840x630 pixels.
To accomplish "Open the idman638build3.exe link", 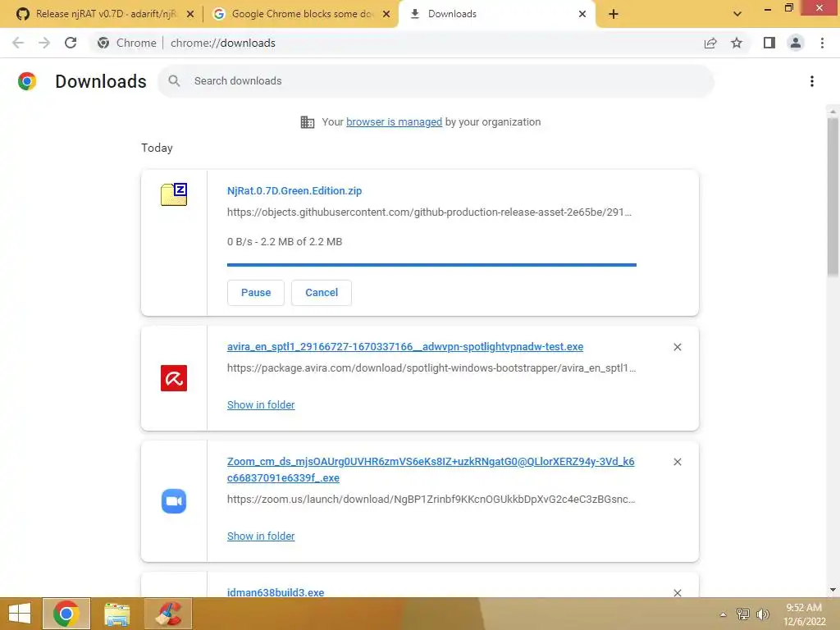I will pyautogui.click(x=276, y=592).
